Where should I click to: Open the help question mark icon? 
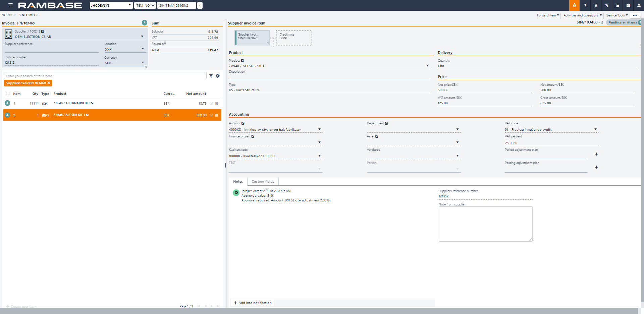pos(585,5)
